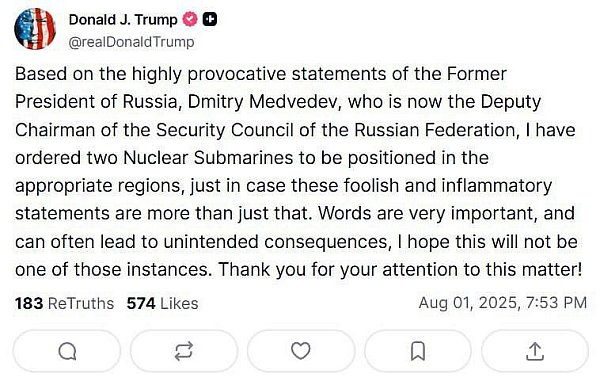Click the closing 'Thank you for your attention' sentence

pyautogui.click(x=400, y=269)
